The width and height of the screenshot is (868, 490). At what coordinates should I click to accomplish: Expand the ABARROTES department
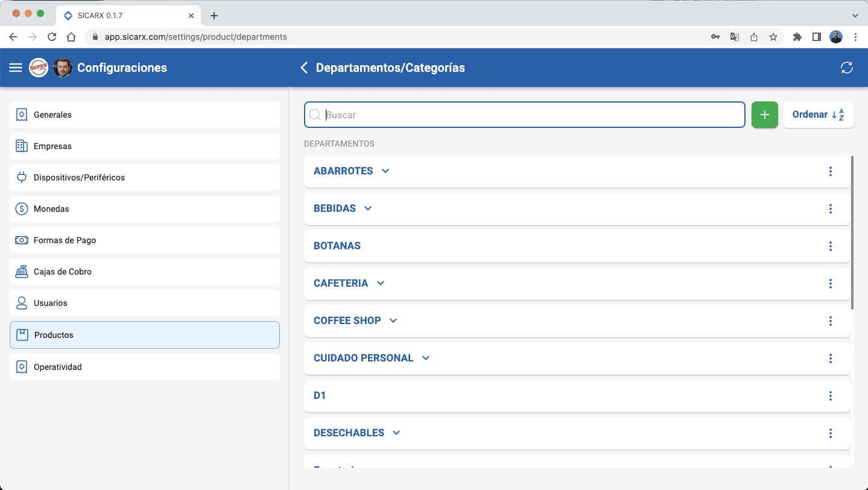point(385,171)
